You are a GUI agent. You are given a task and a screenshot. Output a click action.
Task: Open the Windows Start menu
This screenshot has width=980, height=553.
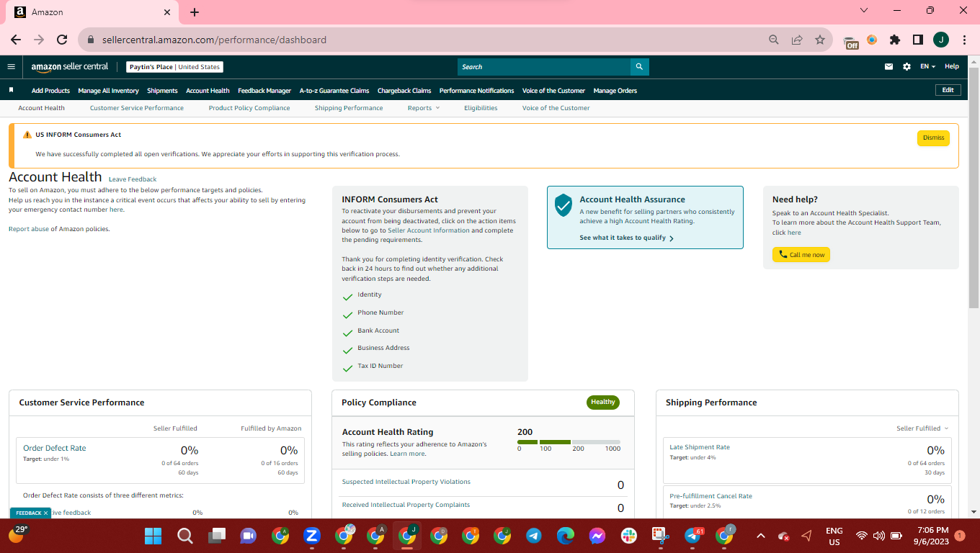click(x=153, y=536)
